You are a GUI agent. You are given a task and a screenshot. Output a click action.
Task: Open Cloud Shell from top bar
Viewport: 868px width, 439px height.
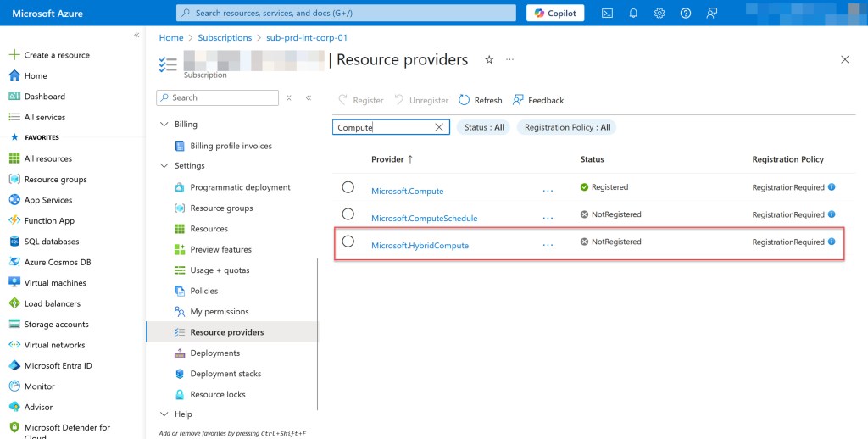[607, 14]
